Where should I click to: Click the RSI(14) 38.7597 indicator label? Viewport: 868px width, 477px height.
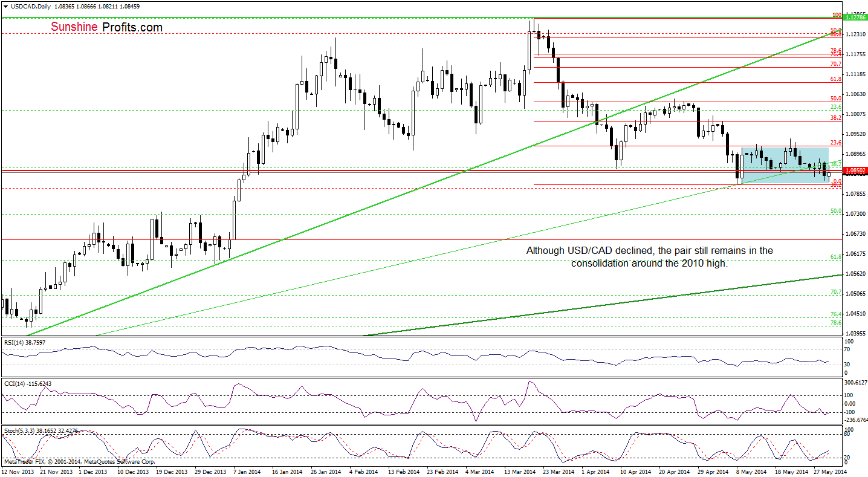pyautogui.click(x=24, y=342)
